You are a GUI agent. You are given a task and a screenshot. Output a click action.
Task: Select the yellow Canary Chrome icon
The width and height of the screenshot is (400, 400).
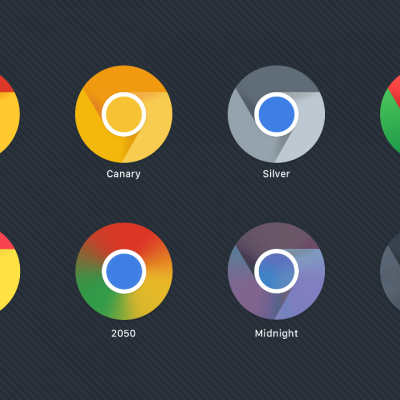click(x=124, y=114)
